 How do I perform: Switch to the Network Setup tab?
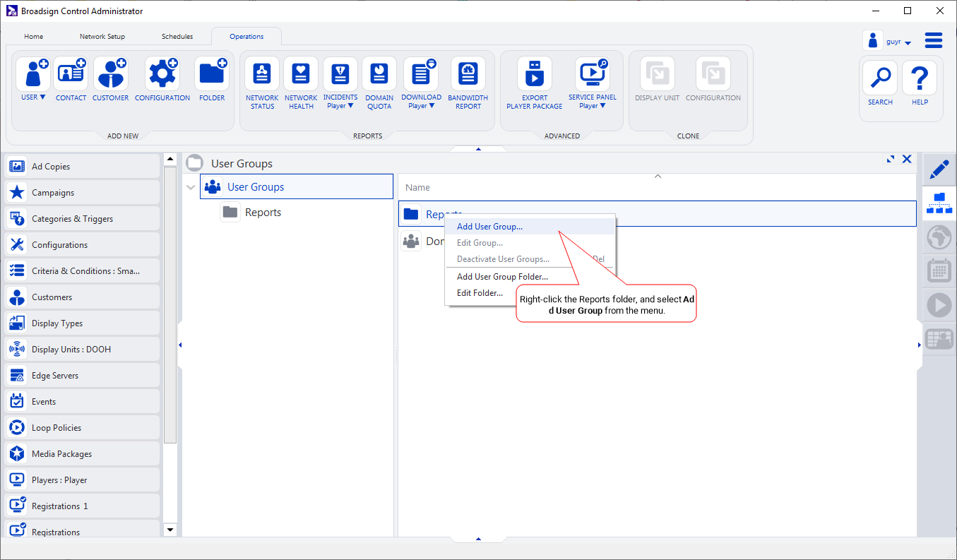click(102, 37)
